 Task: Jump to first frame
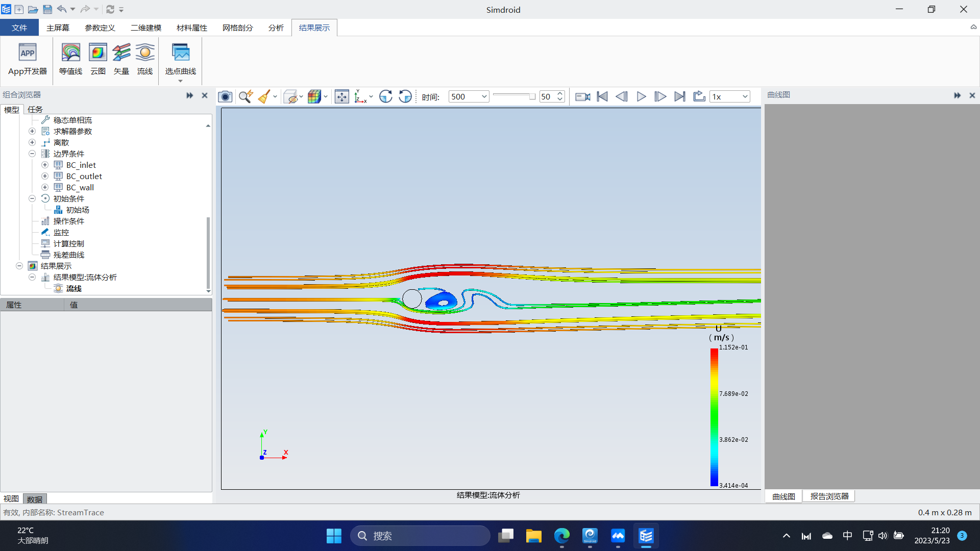(x=602, y=96)
